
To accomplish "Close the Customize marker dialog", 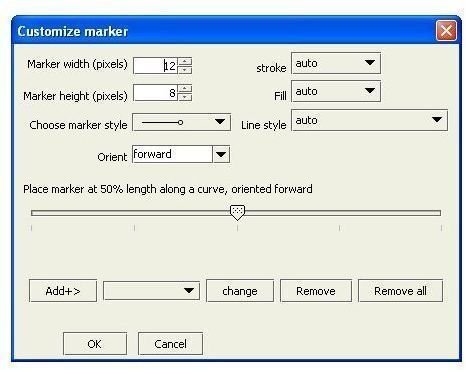I will pyautogui.click(x=446, y=31).
